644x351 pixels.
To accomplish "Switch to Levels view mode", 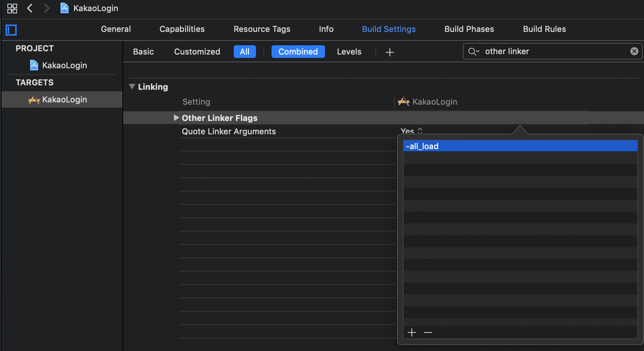I will point(349,52).
